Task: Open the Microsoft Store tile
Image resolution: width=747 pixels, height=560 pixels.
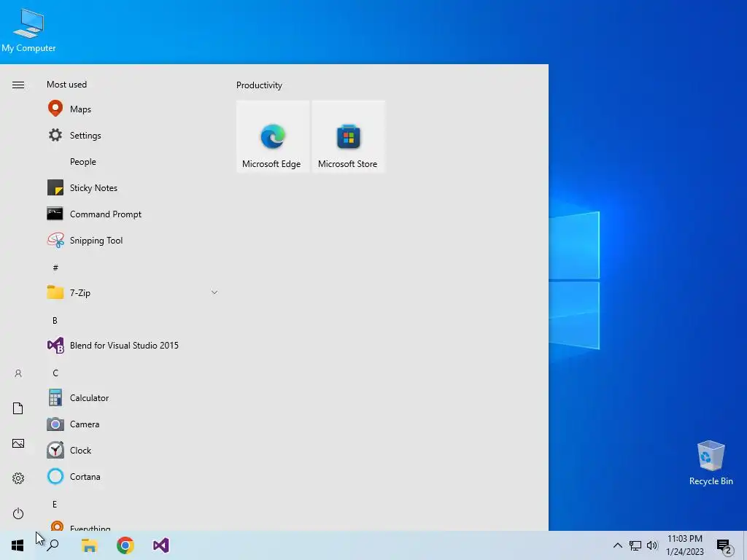Action: pyautogui.click(x=348, y=136)
